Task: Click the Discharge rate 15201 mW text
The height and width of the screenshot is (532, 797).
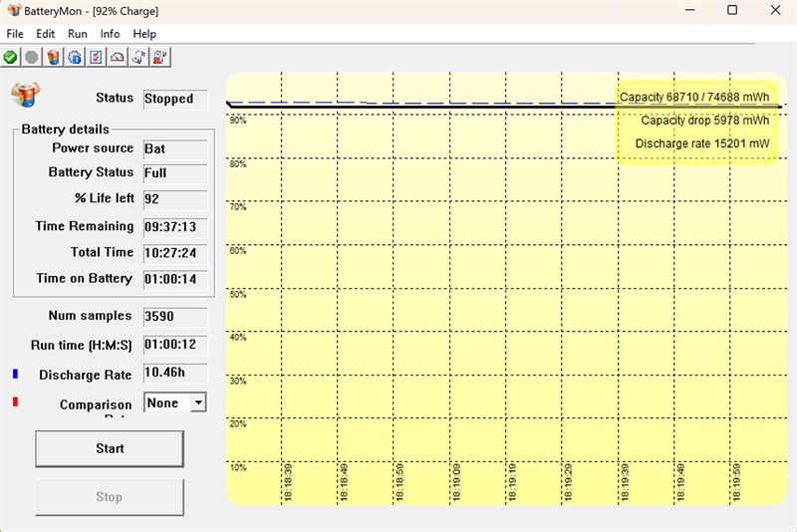Action: (x=702, y=143)
